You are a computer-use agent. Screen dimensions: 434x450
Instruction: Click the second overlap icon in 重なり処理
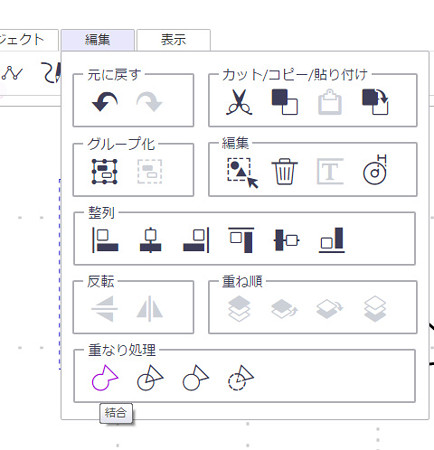click(x=150, y=378)
